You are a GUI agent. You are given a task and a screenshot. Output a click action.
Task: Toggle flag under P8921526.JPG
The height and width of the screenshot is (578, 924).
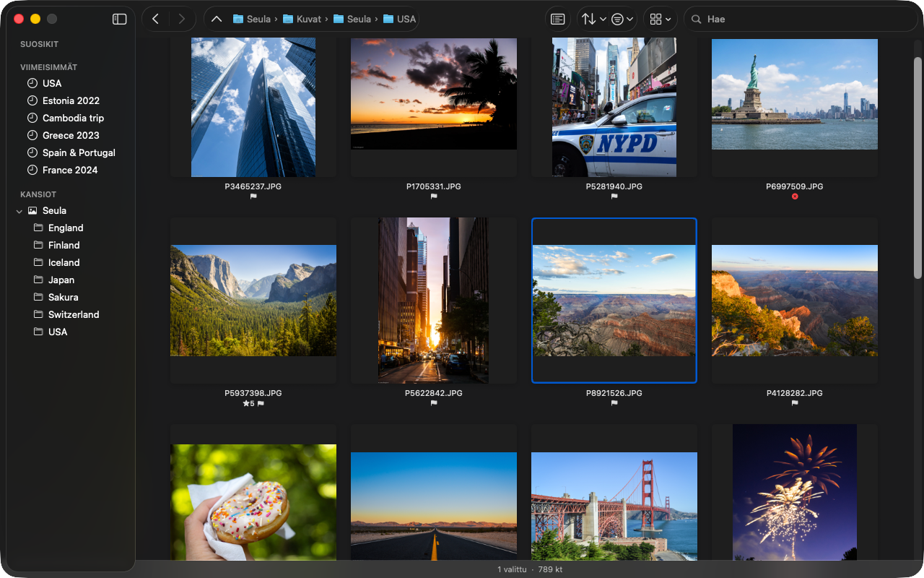click(x=614, y=403)
